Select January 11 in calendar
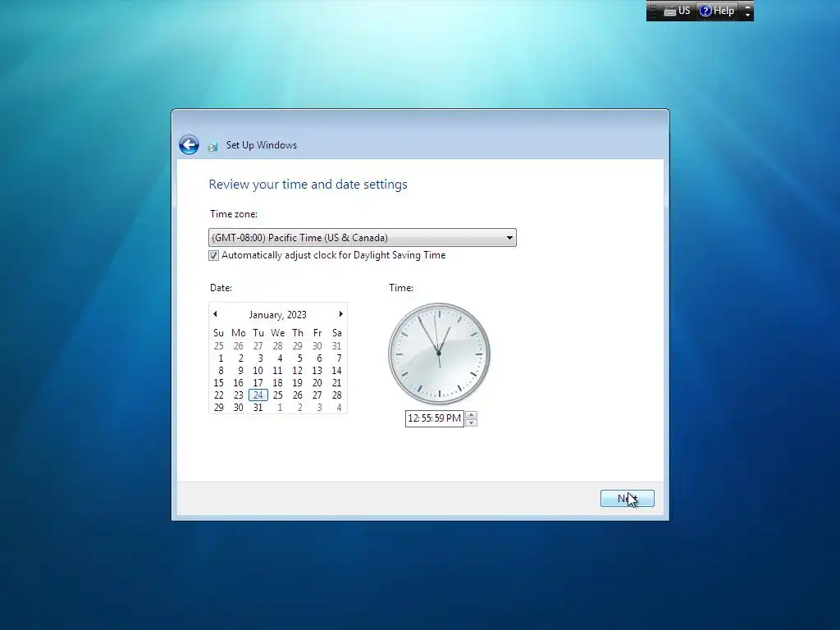 277,370
